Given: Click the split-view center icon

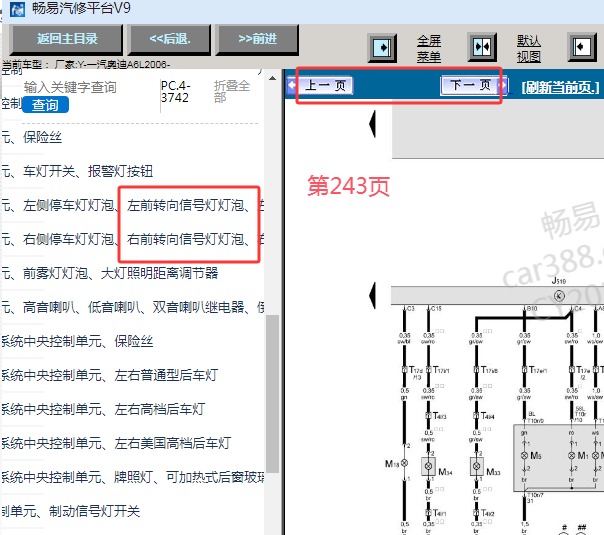Looking at the screenshot, I should pos(482,47).
